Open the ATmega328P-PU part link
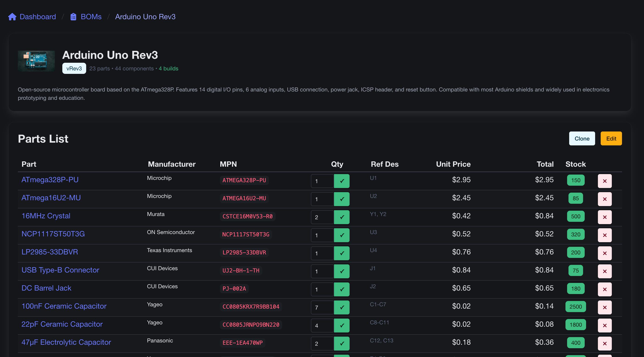Image resolution: width=644 pixels, height=357 pixels. pos(50,179)
